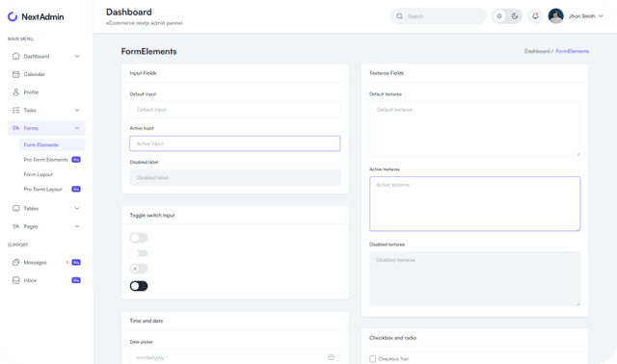617x364 pixels.
Task: Click the Pro badge beside Inbox
Action: tap(76, 280)
